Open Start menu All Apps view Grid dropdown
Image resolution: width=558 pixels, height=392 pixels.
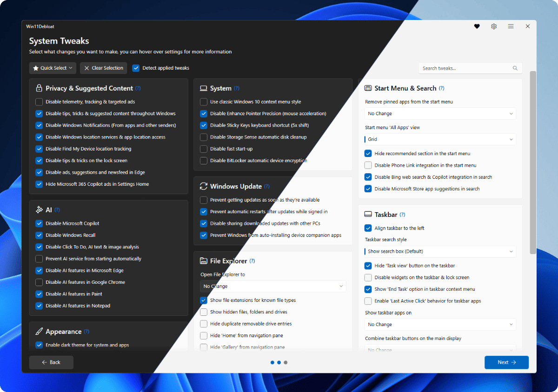point(440,139)
